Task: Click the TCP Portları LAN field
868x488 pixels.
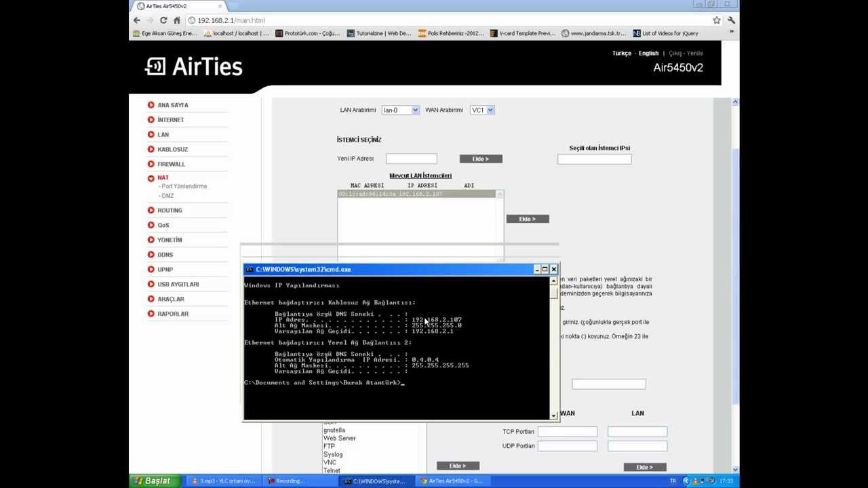Action: pyautogui.click(x=637, y=432)
